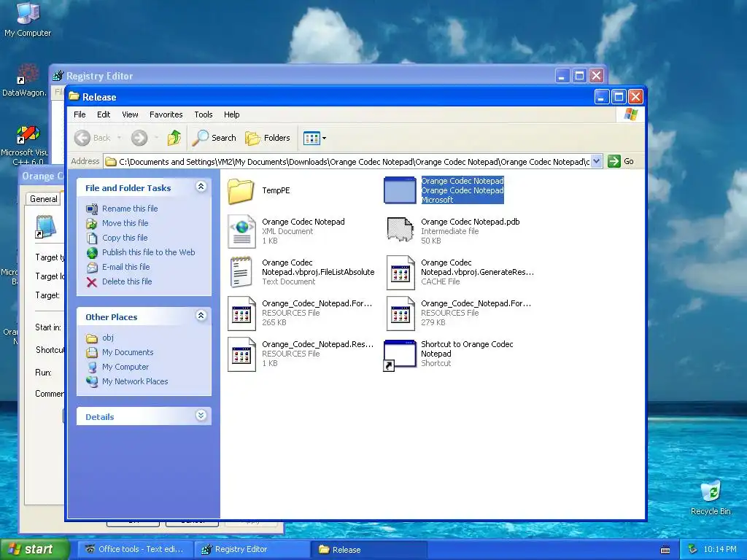This screenshot has height=560, width=747.
Task: Open the Tools menu
Action: click(204, 114)
